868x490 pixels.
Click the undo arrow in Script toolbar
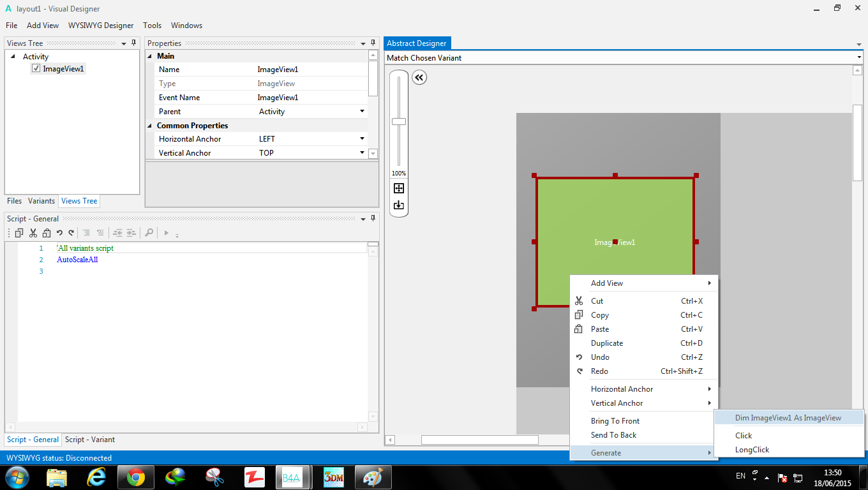click(59, 233)
